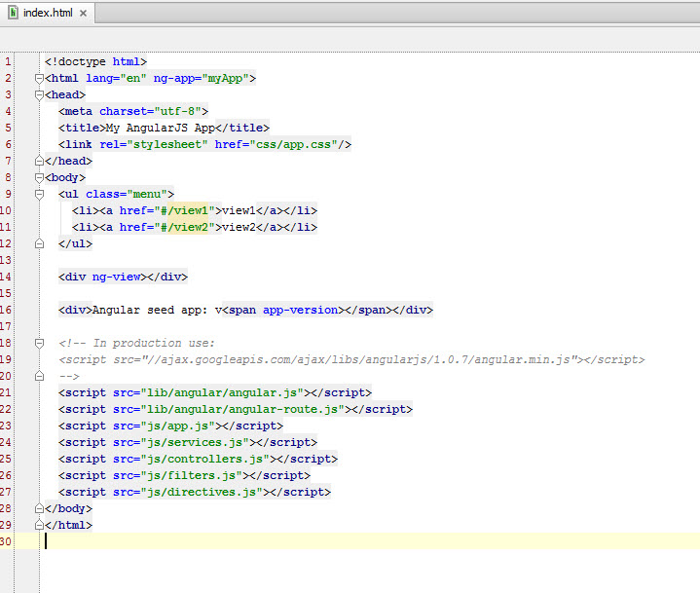Close the index.html tab
The height and width of the screenshot is (593, 700).
(x=83, y=13)
